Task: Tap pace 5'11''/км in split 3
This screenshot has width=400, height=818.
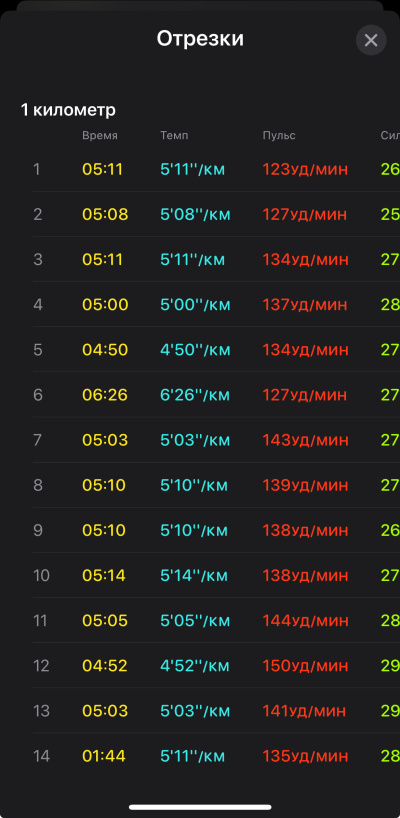Action: pos(192,259)
